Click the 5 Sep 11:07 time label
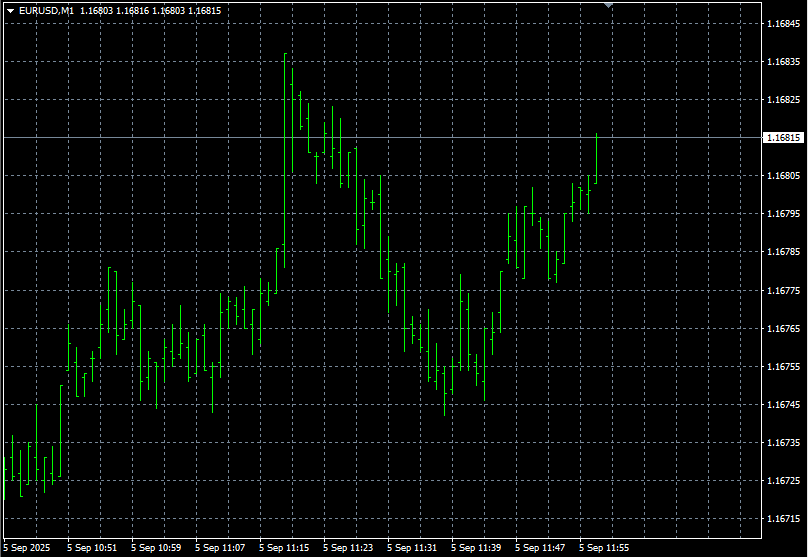Viewport: 809px width, 557px height. 220,548
